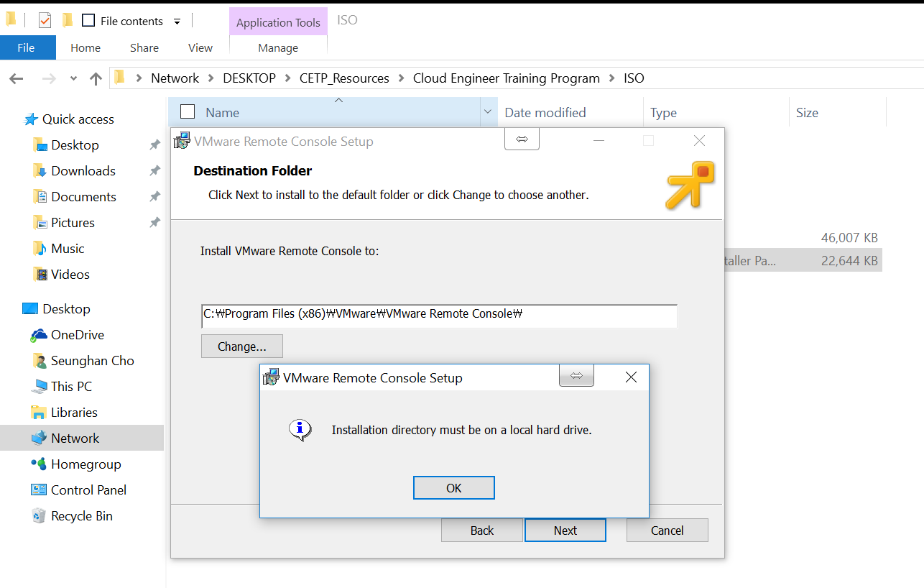The width and height of the screenshot is (924, 588).
Task: Click the pin icon beside Downloads
Action: point(154,171)
